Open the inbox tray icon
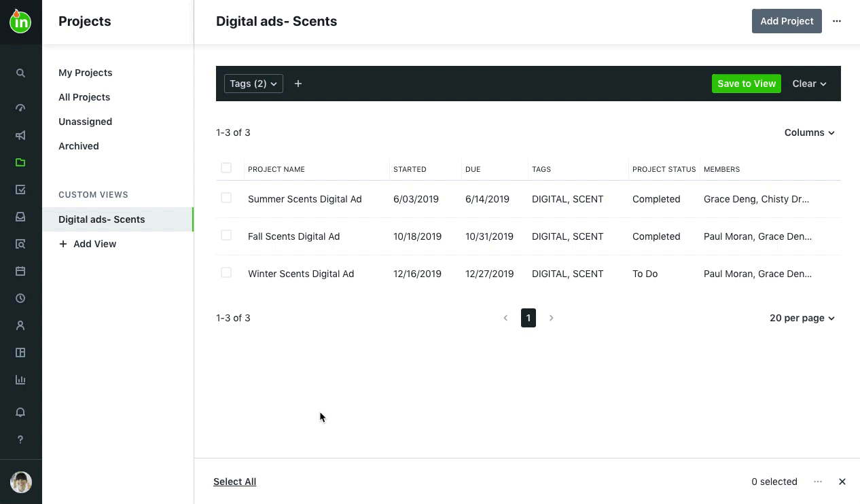The height and width of the screenshot is (504, 860). point(20,217)
